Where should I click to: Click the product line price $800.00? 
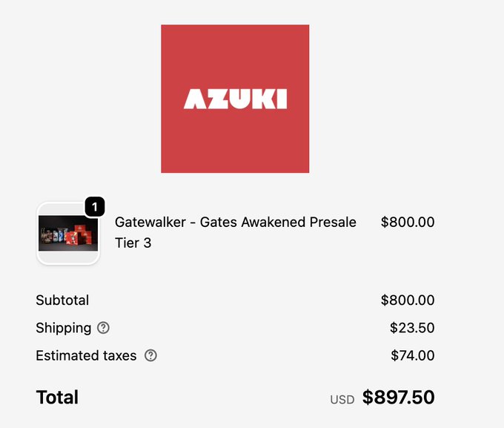(407, 223)
